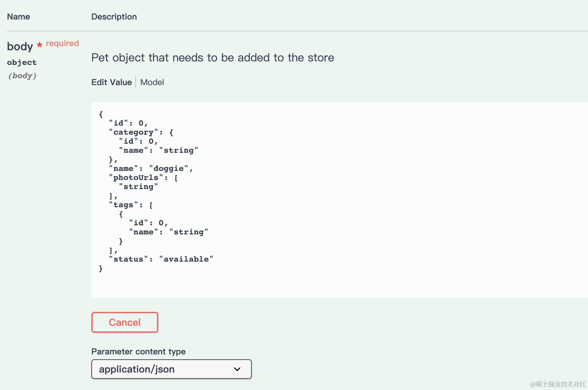
Task: Click the Name column header
Action: (18, 17)
